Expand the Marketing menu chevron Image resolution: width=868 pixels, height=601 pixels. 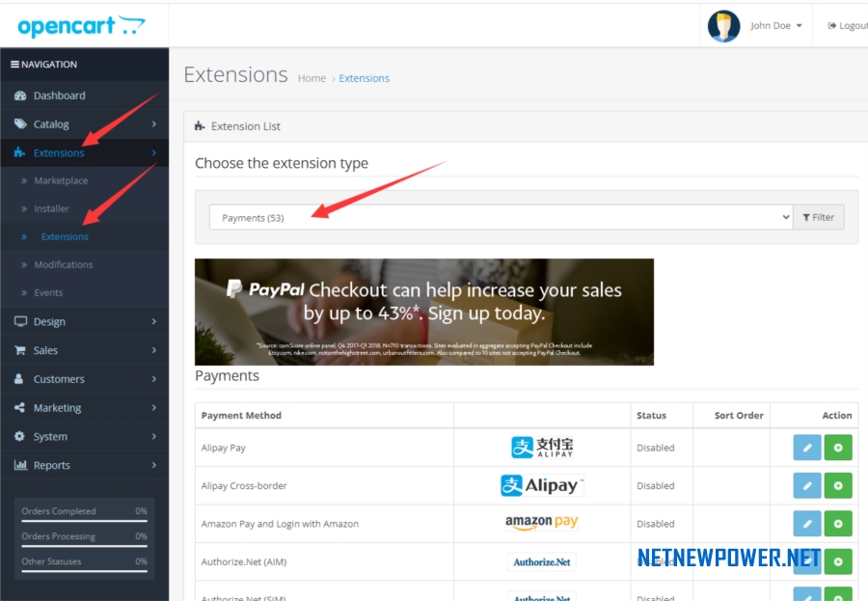pyautogui.click(x=154, y=408)
